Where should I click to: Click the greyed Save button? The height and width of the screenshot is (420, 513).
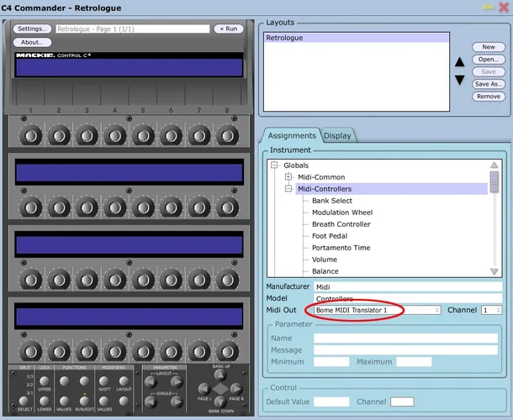[x=489, y=72]
